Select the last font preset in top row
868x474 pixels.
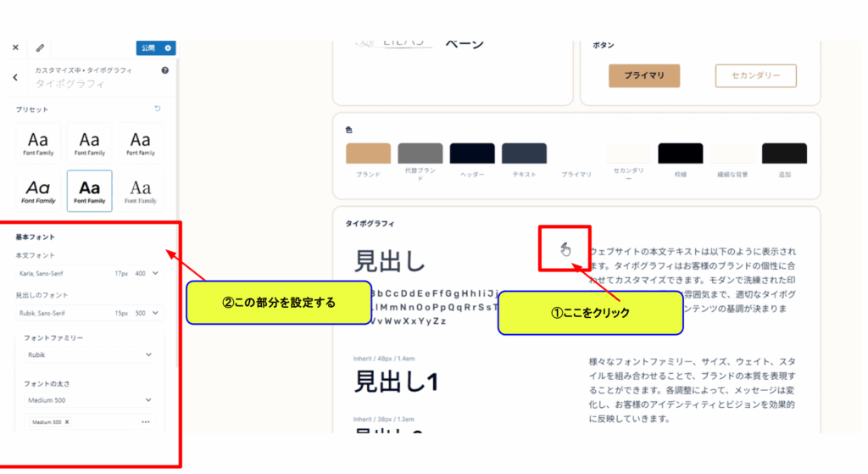pos(141,143)
